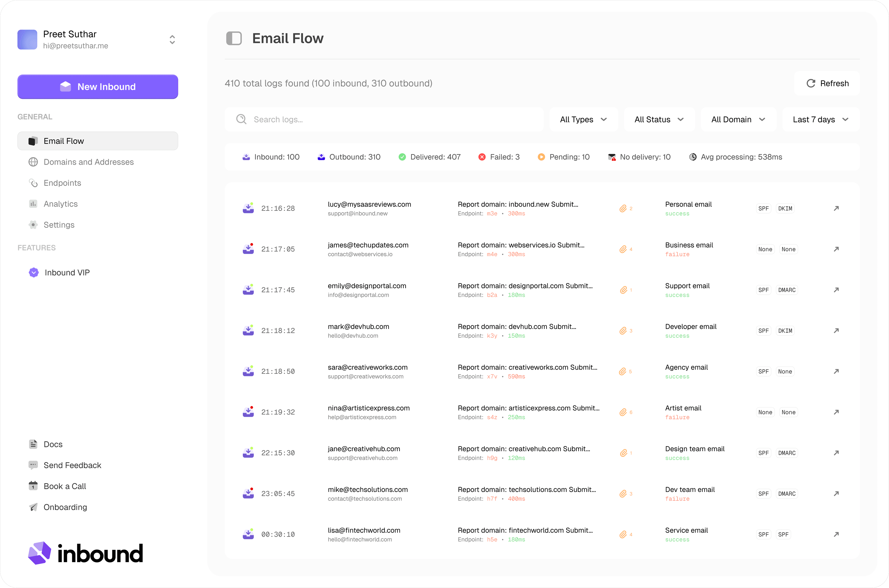Screen dimensions: 889x588
Task: Click the New Inbound button
Action: [97, 87]
